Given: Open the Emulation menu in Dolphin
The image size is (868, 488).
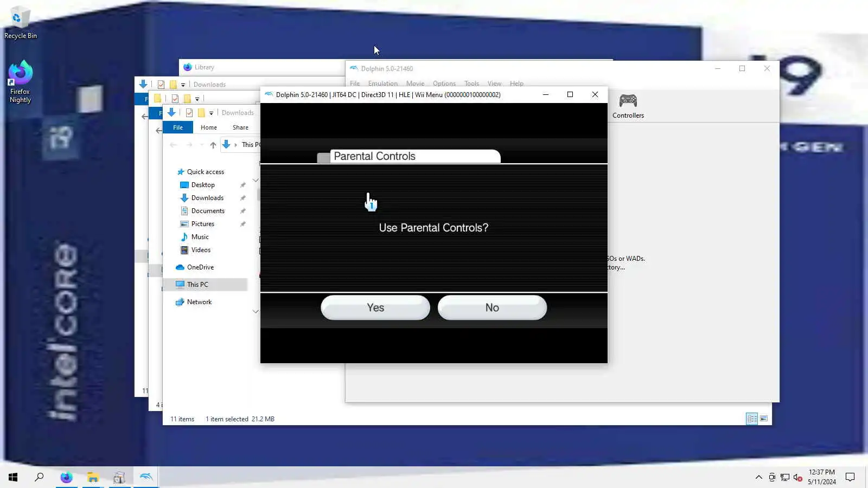Looking at the screenshot, I should (x=383, y=84).
